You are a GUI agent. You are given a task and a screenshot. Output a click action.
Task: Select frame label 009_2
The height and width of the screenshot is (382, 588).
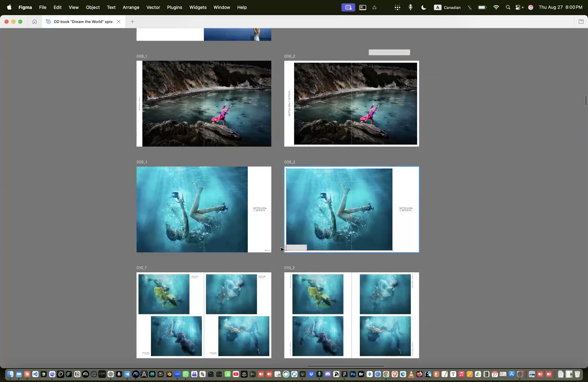click(x=290, y=162)
